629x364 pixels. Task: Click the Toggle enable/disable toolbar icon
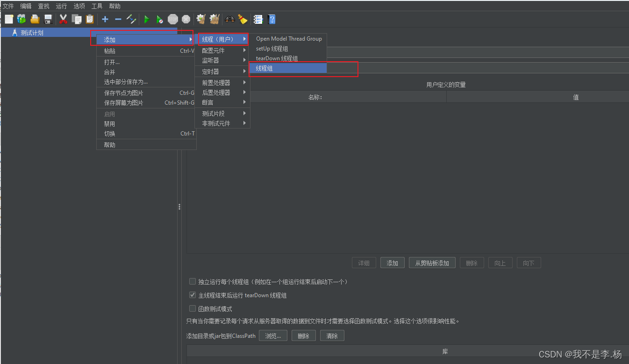(131, 19)
